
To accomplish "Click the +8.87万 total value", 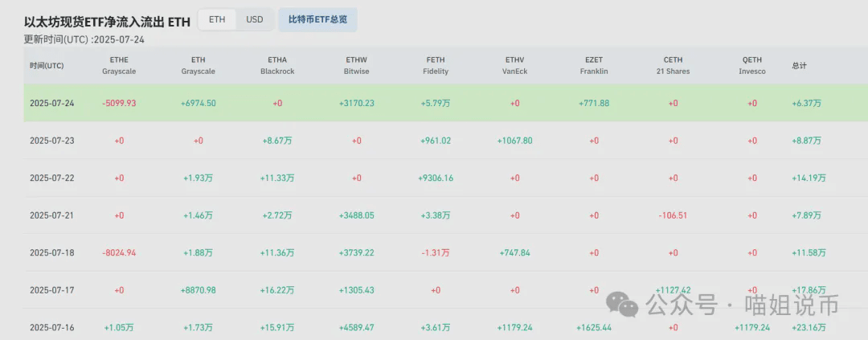I will click(x=807, y=141).
